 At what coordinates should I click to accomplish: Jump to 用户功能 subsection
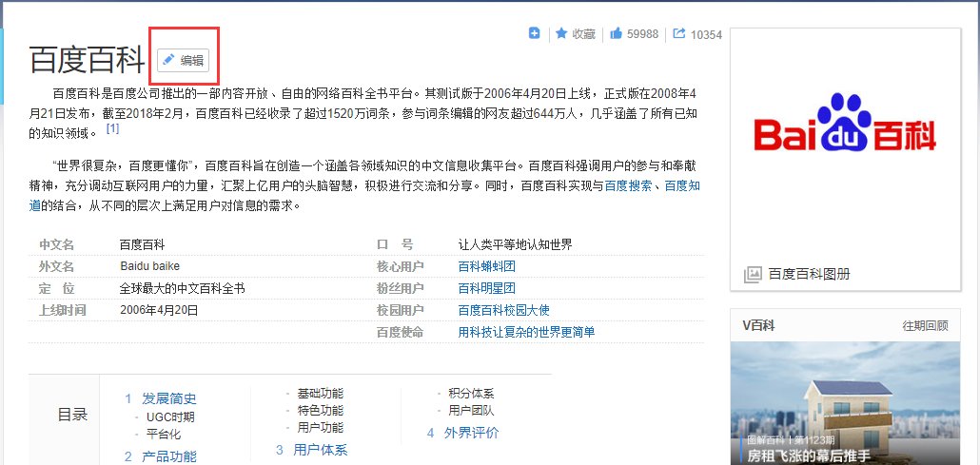320,428
